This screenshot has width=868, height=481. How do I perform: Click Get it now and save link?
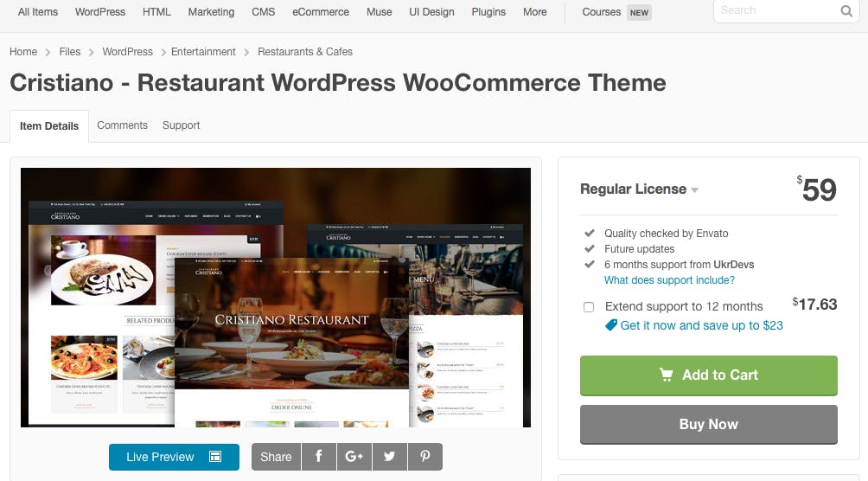pyautogui.click(x=701, y=325)
